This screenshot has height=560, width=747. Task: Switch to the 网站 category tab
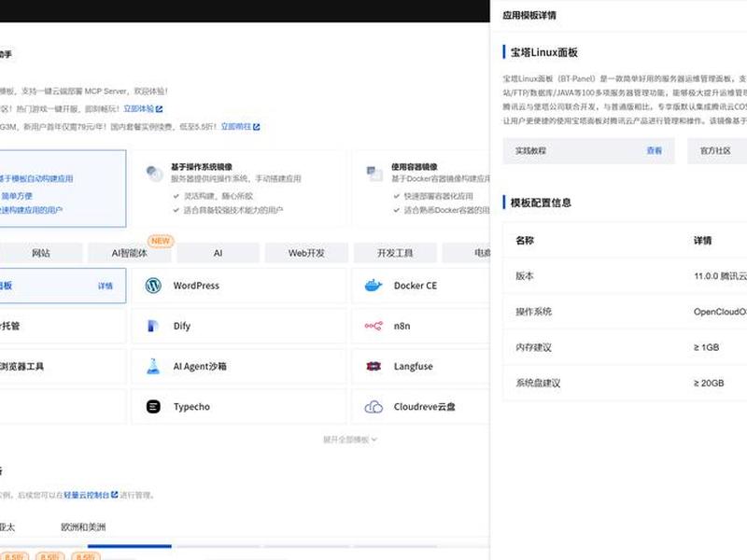point(41,253)
